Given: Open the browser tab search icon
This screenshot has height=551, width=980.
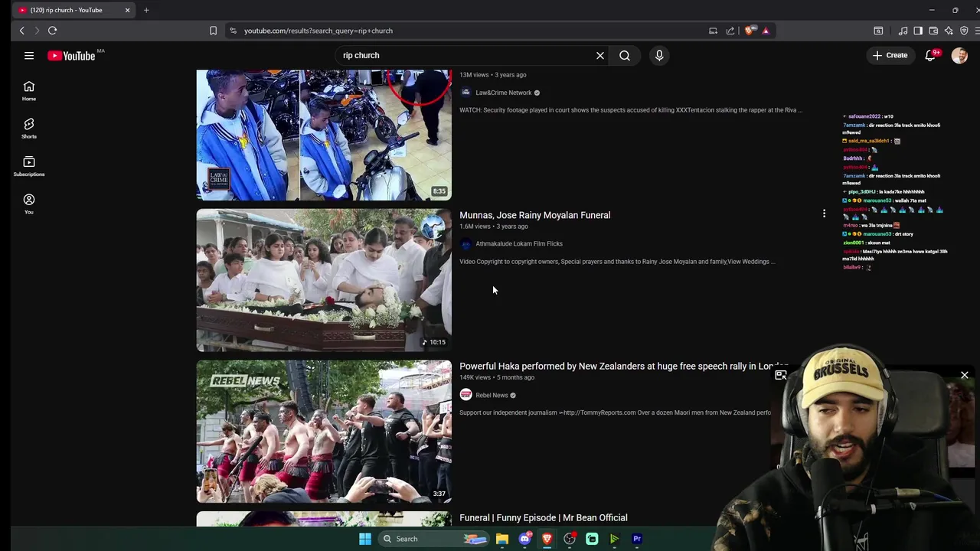Looking at the screenshot, I should (878, 31).
